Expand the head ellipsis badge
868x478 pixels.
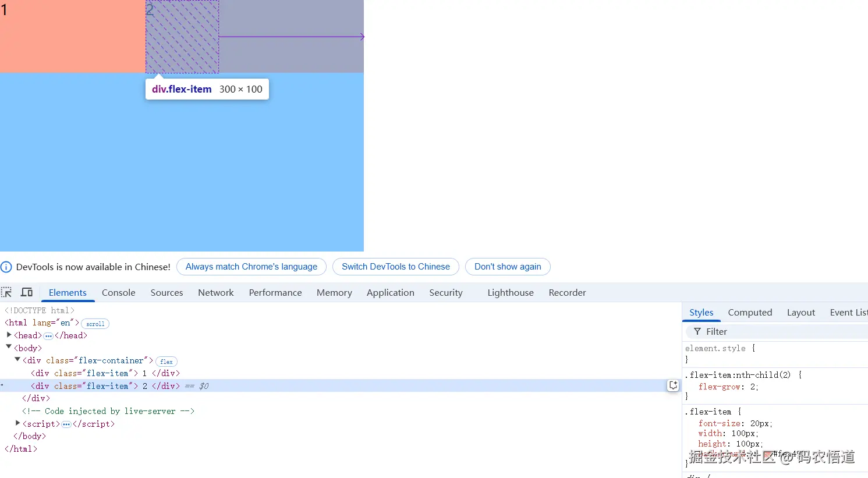click(48, 336)
